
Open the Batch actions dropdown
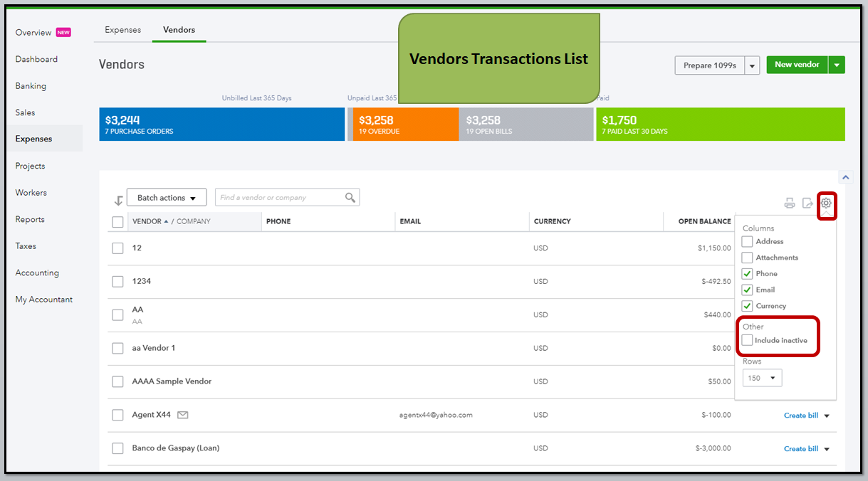tap(167, 198)
